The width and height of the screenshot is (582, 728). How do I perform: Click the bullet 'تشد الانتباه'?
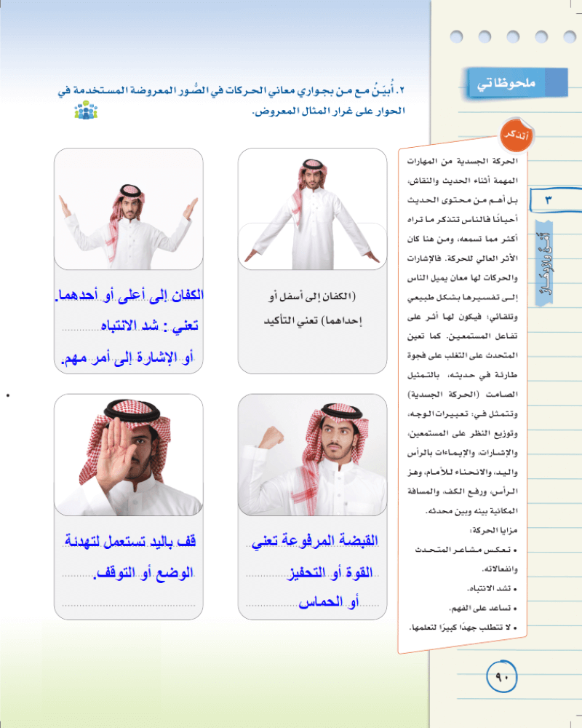[x=492, y=588]
